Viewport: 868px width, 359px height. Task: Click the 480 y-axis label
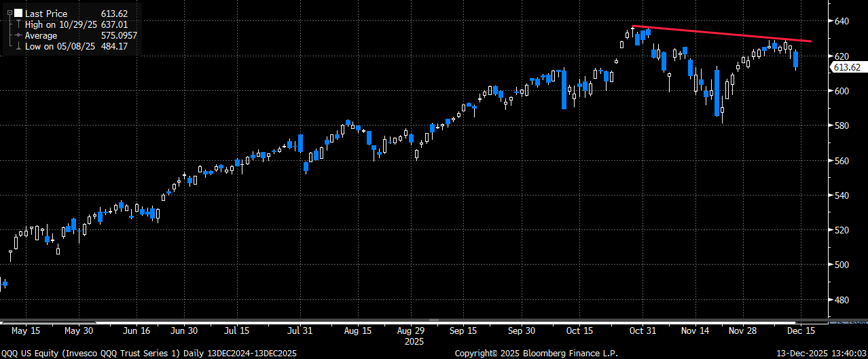pyautogui.click(x=842, y=300)
